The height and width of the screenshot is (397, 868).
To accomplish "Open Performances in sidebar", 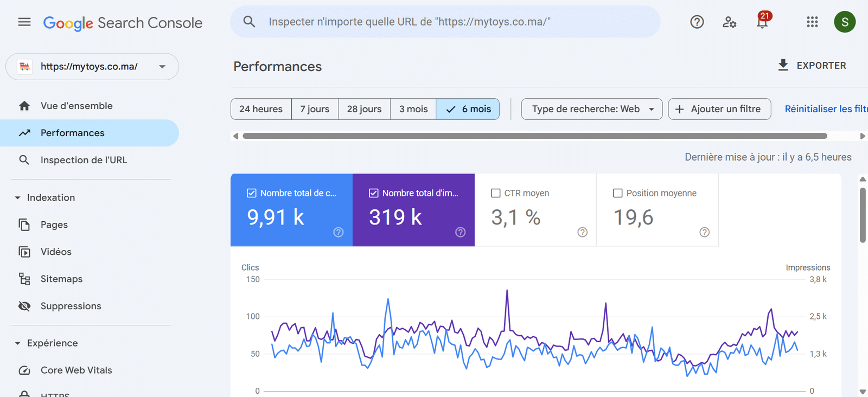I will tap(90, 133).
